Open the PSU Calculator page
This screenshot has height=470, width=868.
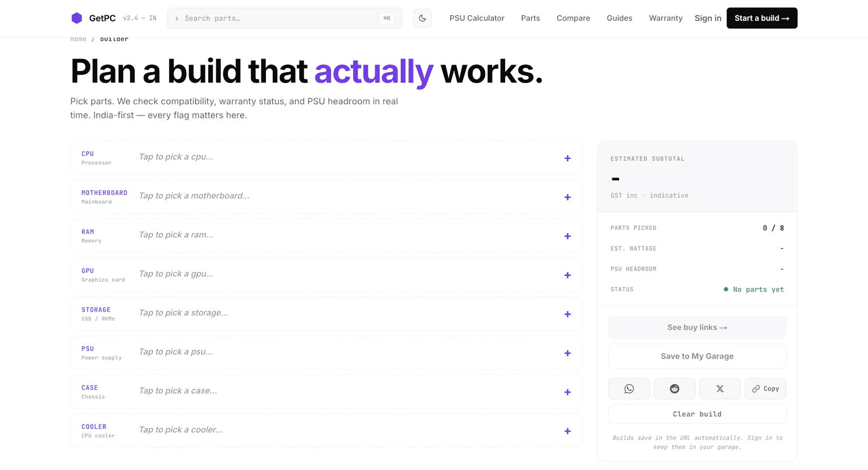[477, 18]
